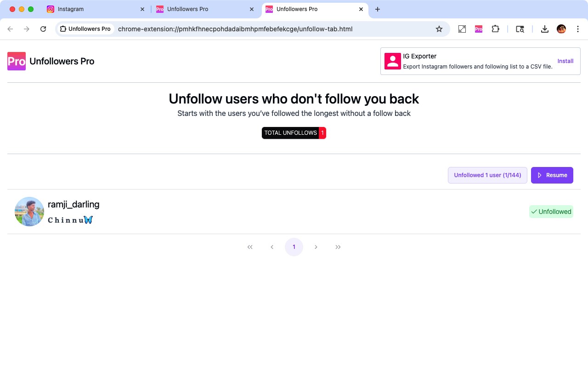Open a new browser tab

coord(378,9)
